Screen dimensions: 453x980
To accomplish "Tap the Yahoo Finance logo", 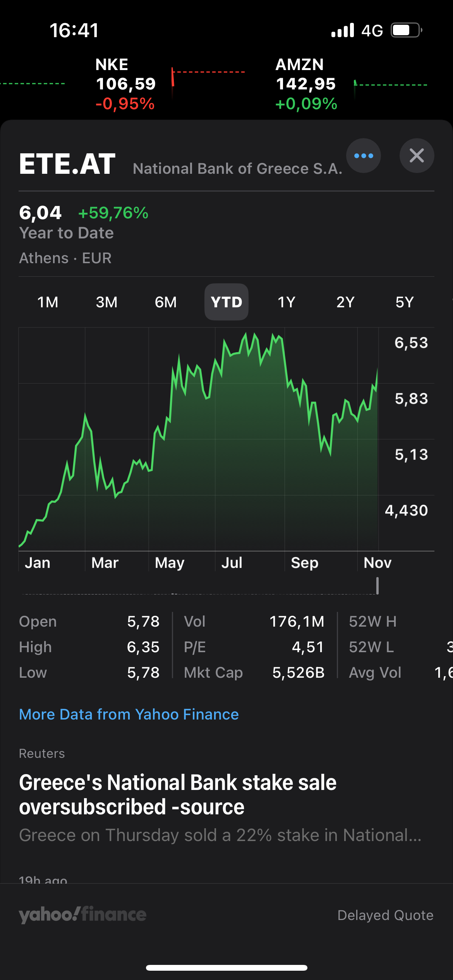I will (x=82, y=915).
